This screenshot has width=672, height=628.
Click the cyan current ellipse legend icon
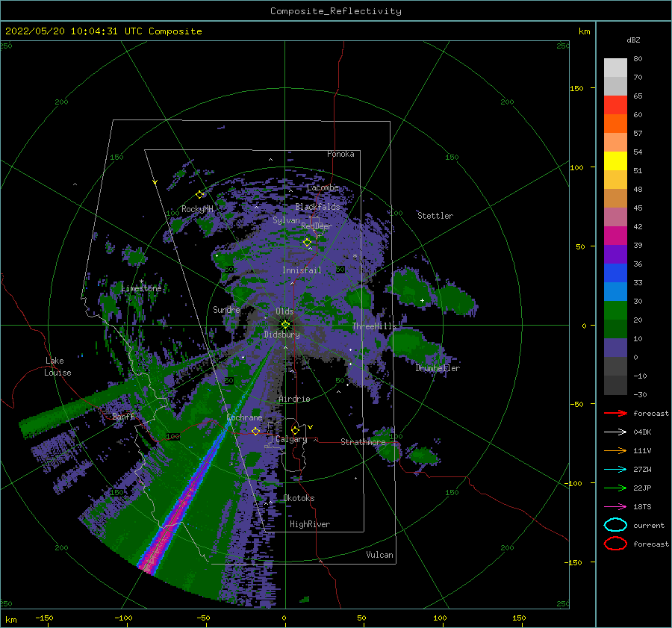coord(615,525)
